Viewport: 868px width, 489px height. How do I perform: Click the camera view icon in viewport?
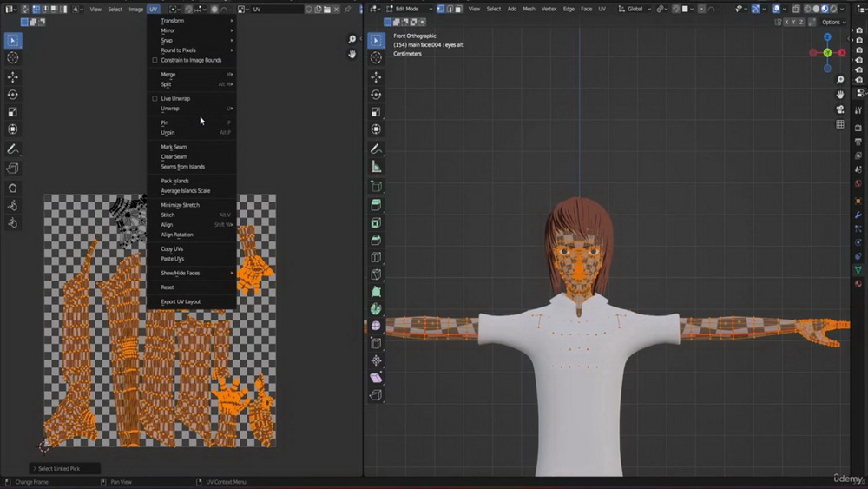coord(839,109)
